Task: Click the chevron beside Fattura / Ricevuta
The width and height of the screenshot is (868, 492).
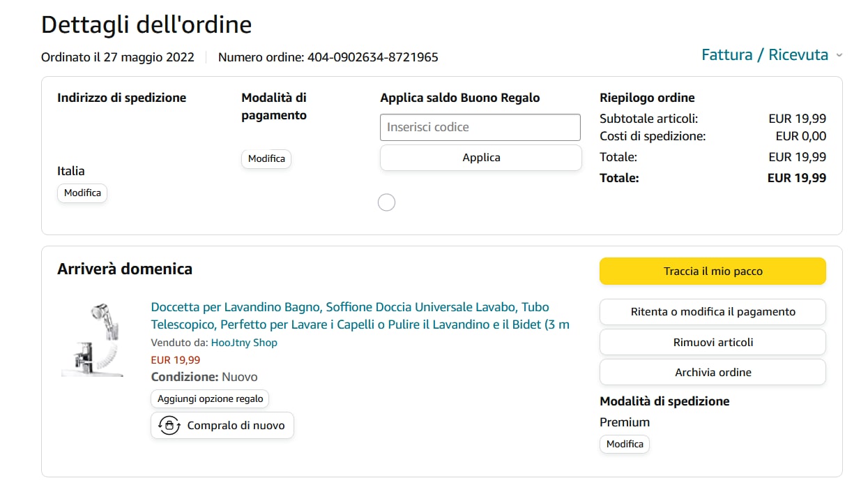Action: (x=839, y=55)
